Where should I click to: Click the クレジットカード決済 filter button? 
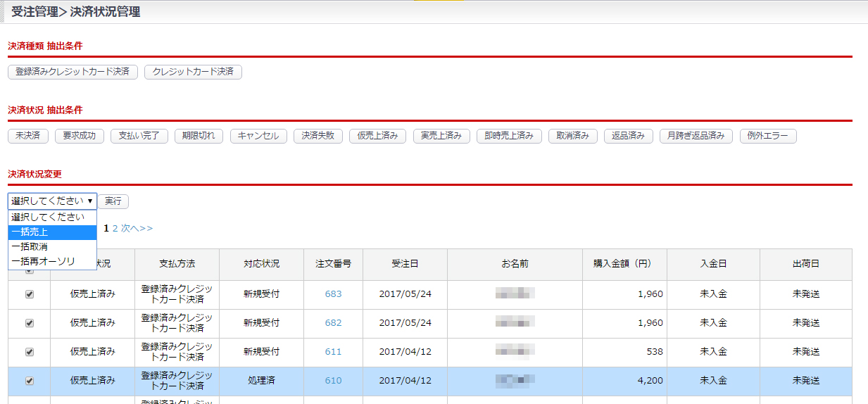193,72
